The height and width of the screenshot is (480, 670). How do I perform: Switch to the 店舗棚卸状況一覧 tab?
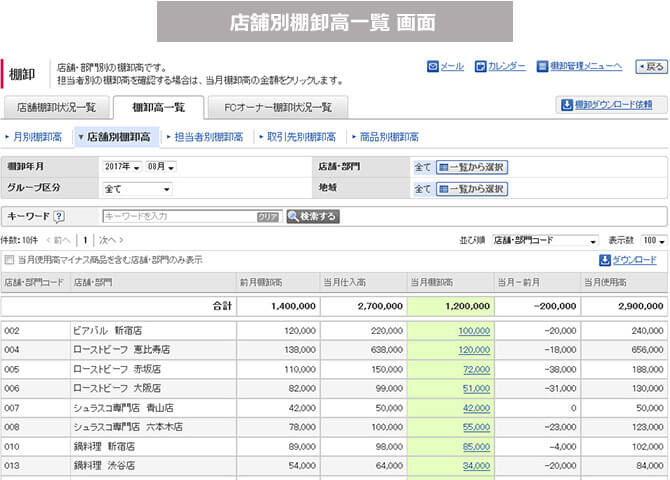[56, 107]
